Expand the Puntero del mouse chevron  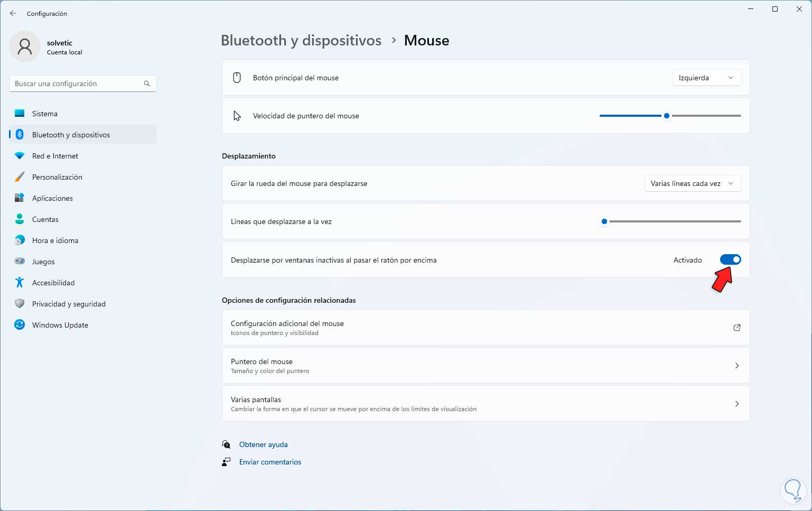[737, 366]
